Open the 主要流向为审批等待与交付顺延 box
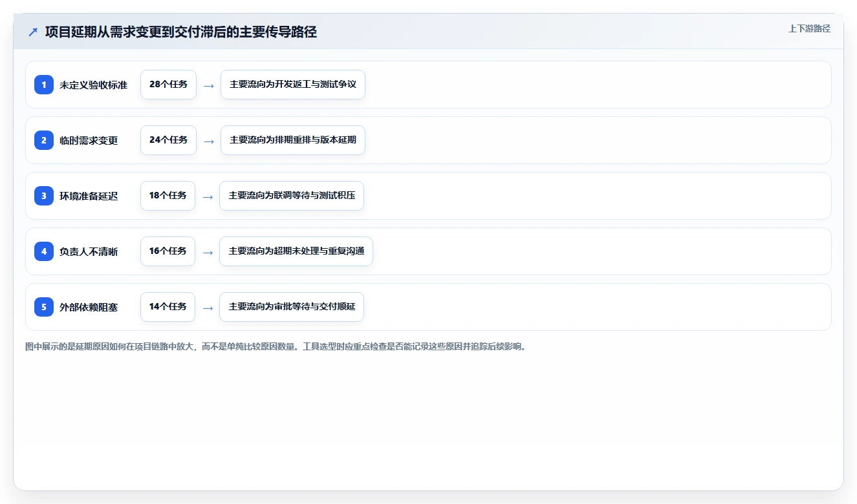 point(292,307)
